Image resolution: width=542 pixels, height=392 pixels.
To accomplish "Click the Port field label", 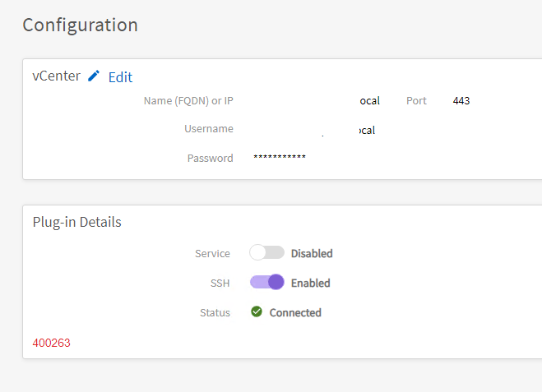I will click(416, 101).
